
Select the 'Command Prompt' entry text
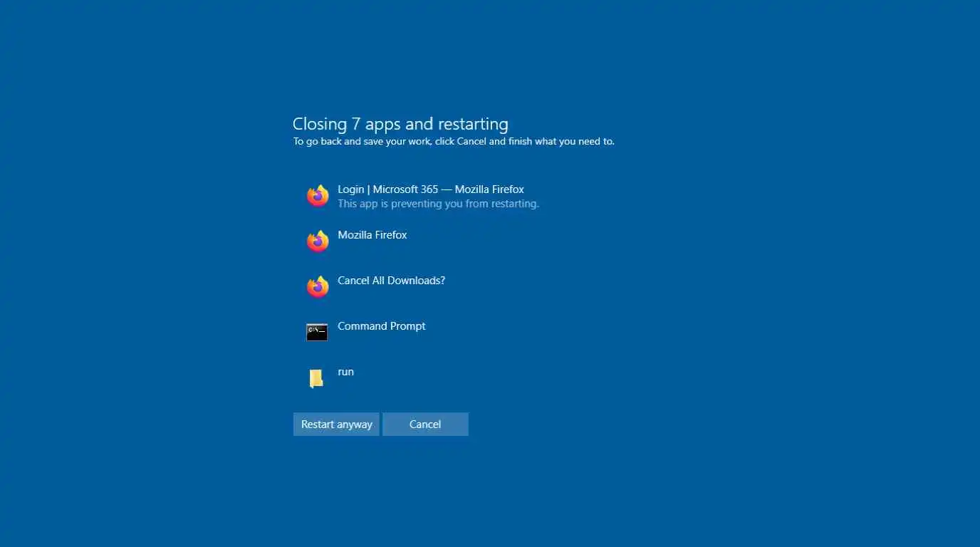tap(382, 326)
